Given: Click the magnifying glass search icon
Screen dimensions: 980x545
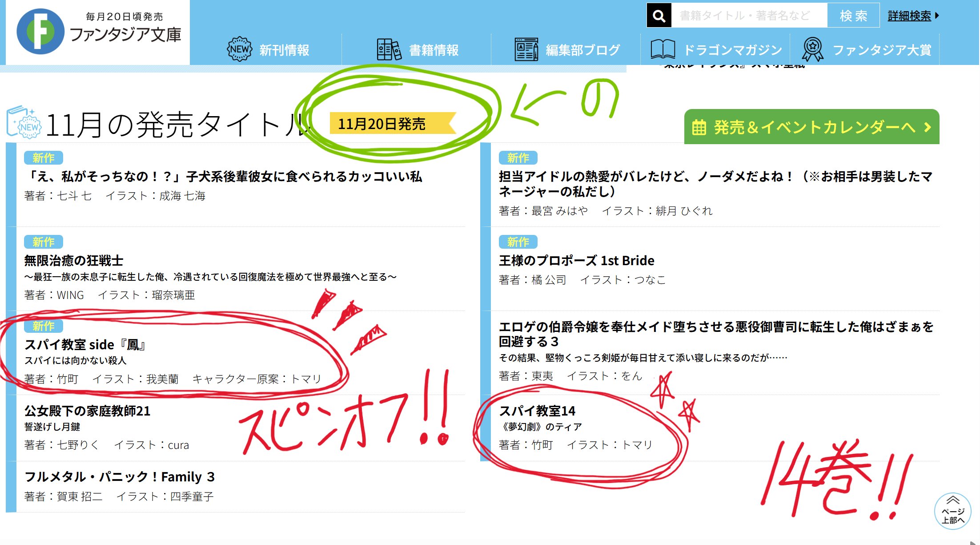Looking at the screenshot, I should (659, 16).
